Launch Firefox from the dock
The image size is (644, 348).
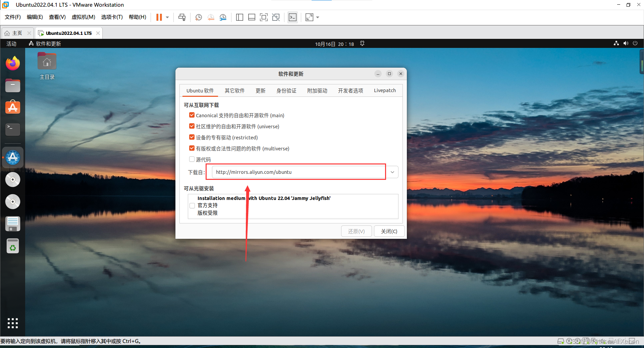point(13,63)
